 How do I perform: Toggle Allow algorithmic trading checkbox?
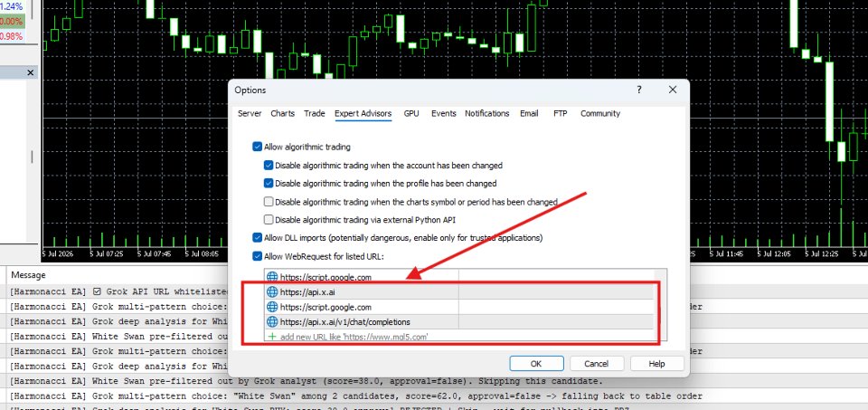pyautogui.click(x=257, y=147)
